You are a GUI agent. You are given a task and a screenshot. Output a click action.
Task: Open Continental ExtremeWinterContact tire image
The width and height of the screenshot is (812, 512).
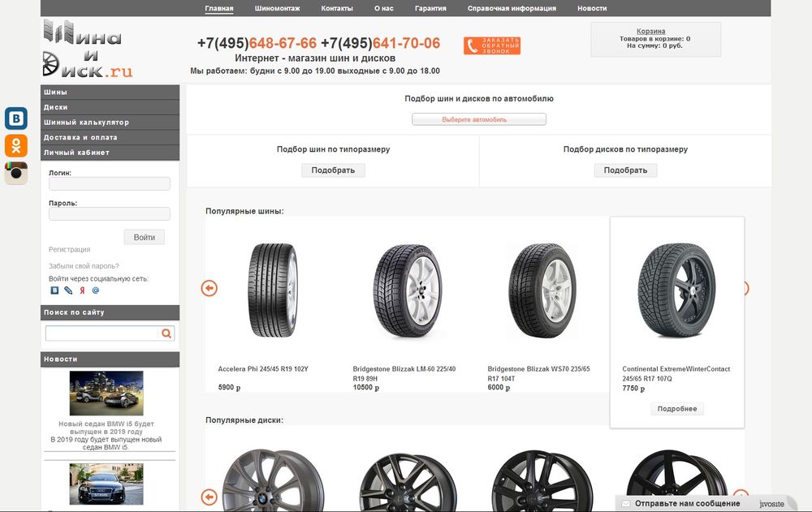click(677, 290)
